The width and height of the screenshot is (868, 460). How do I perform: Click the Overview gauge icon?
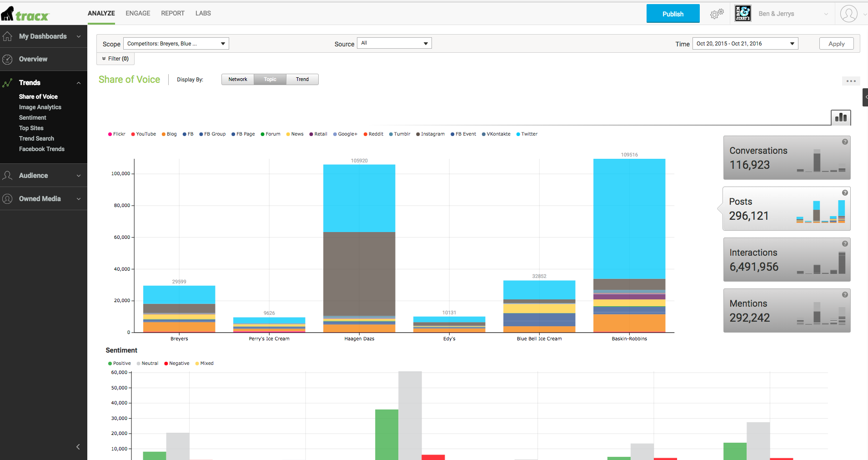coord(7,59)
